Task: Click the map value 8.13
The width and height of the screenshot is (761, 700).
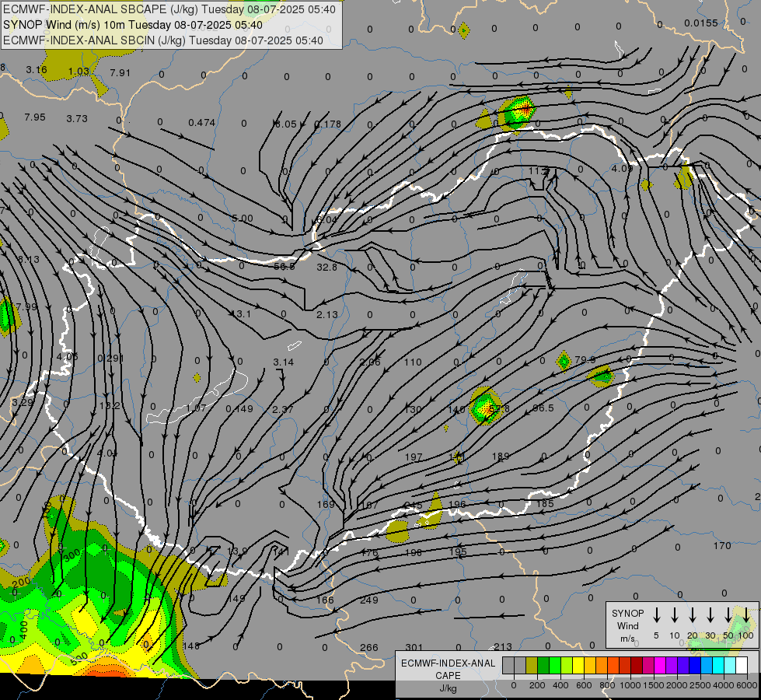Action: [x=29, y=260]
